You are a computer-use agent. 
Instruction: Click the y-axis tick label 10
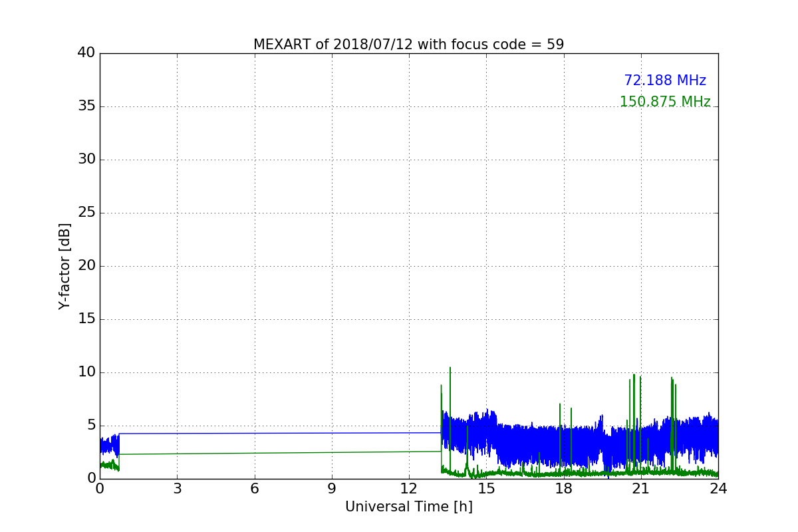point(86,372)
